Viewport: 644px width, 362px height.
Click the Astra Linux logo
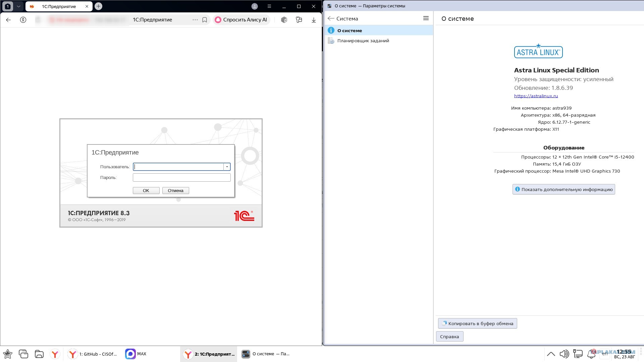tap(538, 51)
